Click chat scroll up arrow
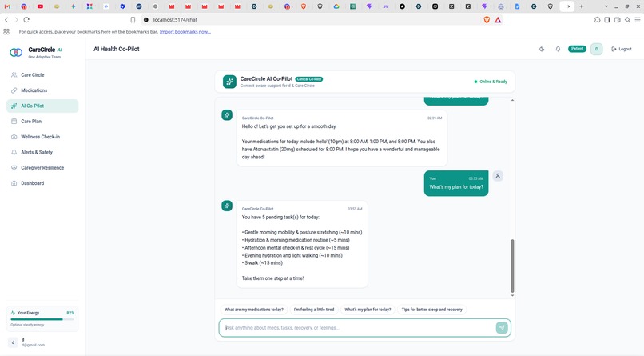This screenshot has height=356, width=644. [x=512, y=100]
